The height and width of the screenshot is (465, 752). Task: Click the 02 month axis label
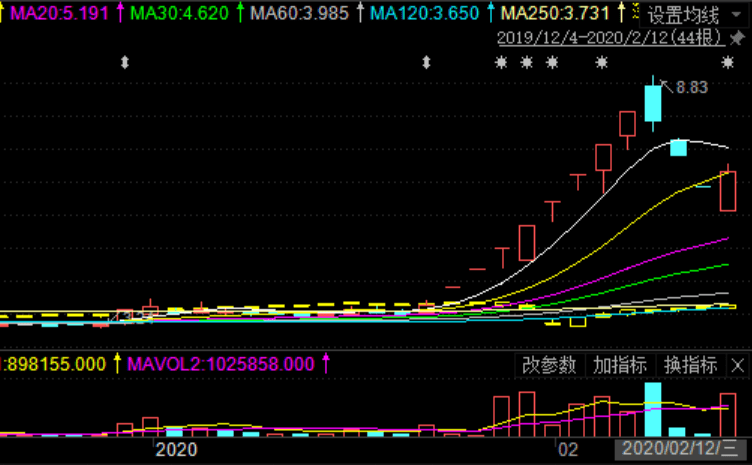[x=568, y=450]
